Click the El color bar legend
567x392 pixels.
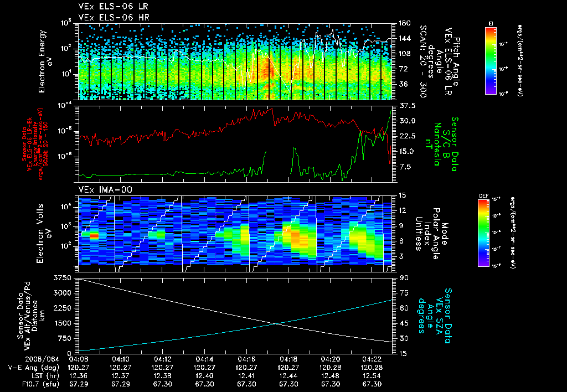tap(491, 61)
